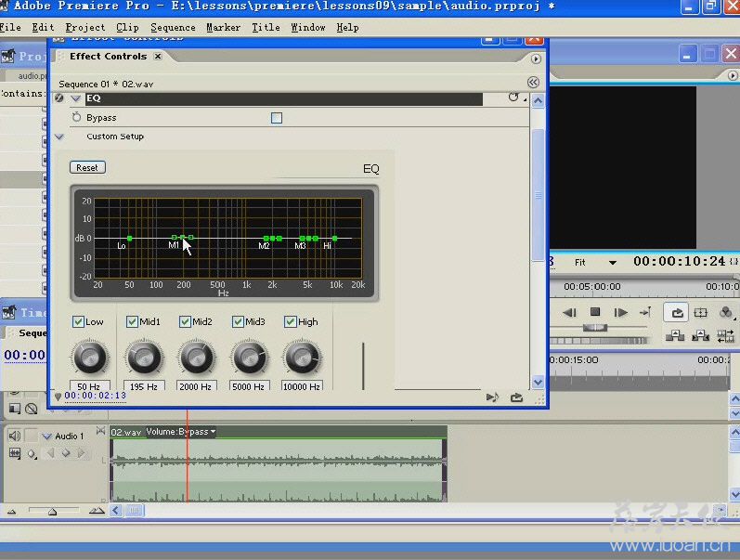Open the Volume:Bypass dropdown on 02.wav clip
The height and width of the screenshot is (560, 740).
[x=180, y=432]
